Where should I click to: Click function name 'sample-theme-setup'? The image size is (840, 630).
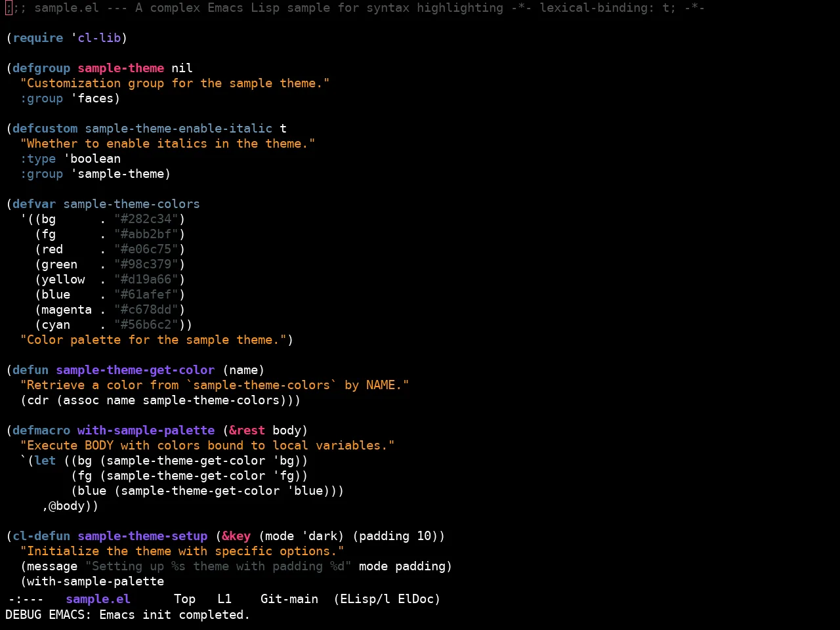(142, 536)
